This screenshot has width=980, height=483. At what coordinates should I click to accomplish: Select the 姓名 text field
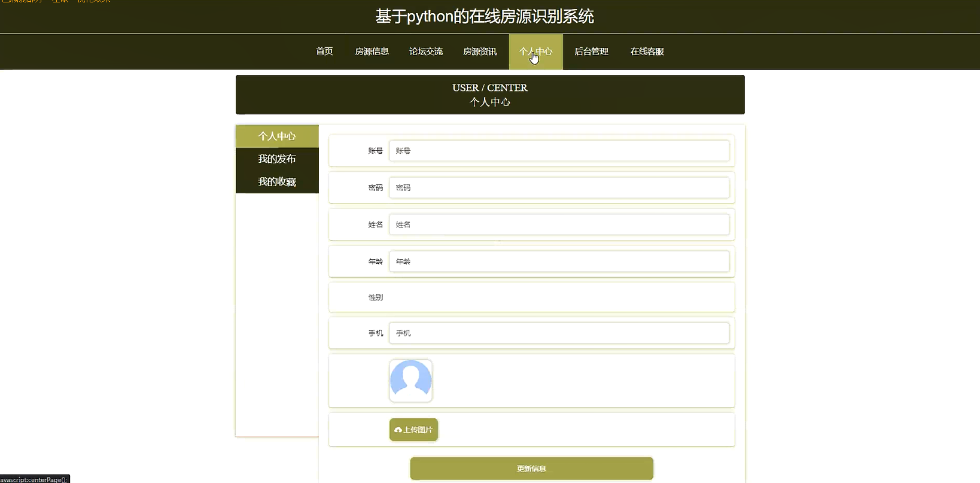559,224
